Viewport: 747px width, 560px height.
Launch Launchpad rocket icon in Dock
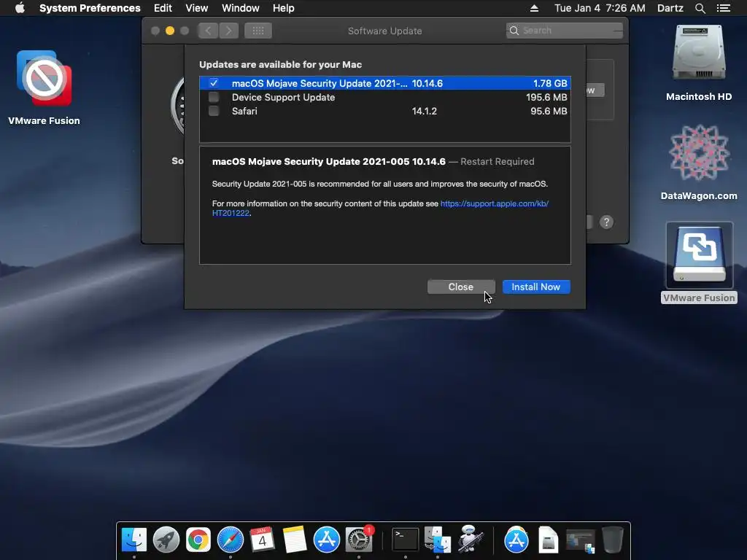[166, 540]
